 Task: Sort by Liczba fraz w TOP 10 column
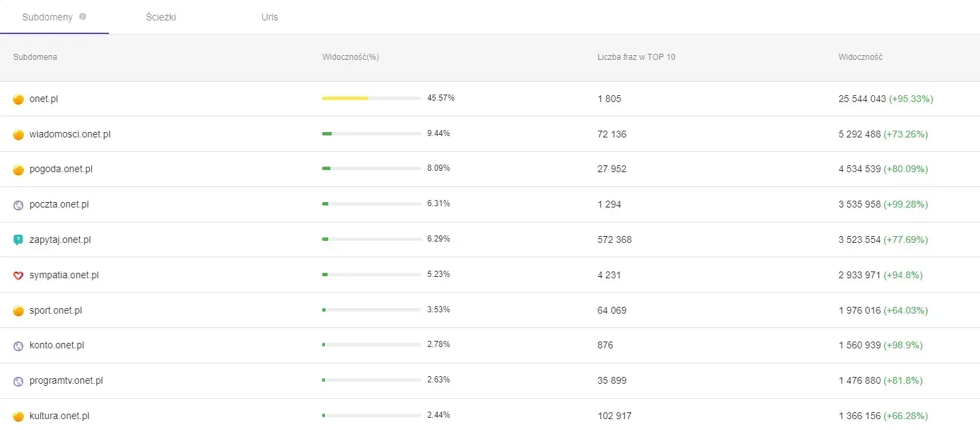point(636,57)
